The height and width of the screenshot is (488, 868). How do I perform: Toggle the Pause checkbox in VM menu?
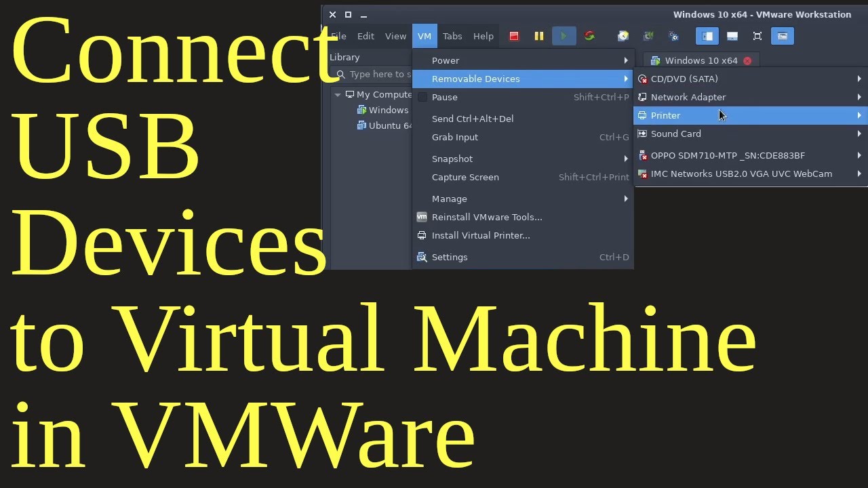point(422,97)
